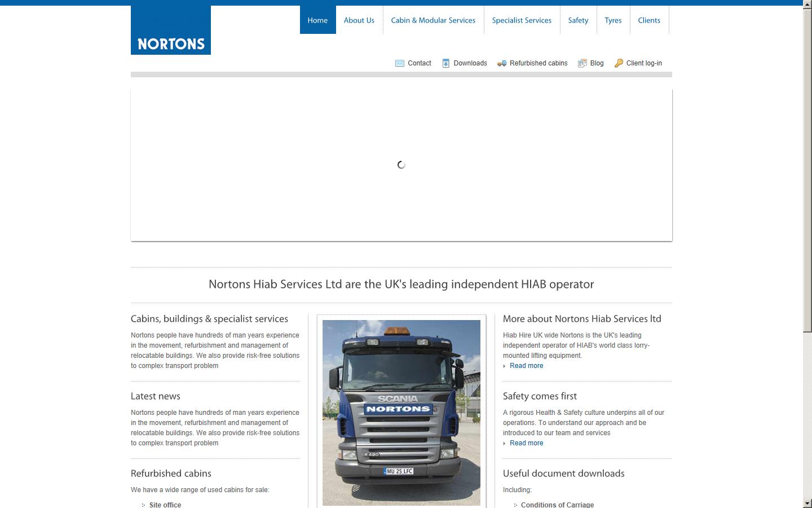812x508 pixels.
Task: Expand the Conditions of Carriage list item
Action: point(514,505)
